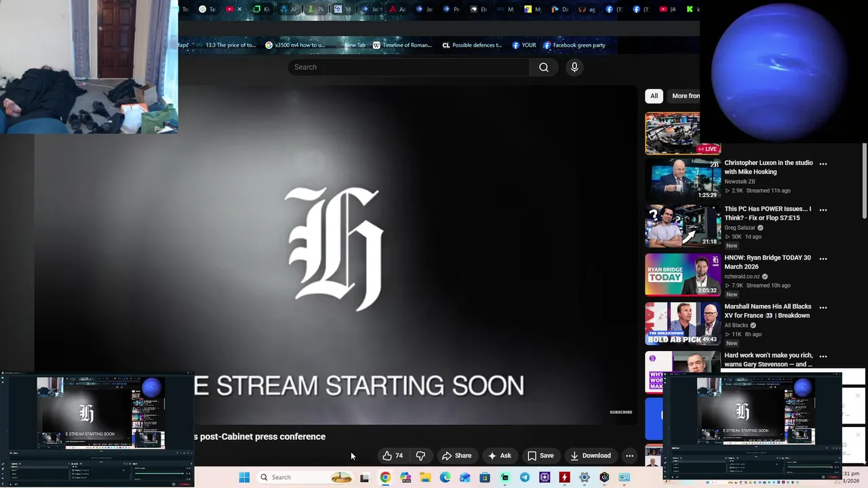Viewport: 868px width, 488px height.
Task: Close the active YouTube tab
Action: 239,9
